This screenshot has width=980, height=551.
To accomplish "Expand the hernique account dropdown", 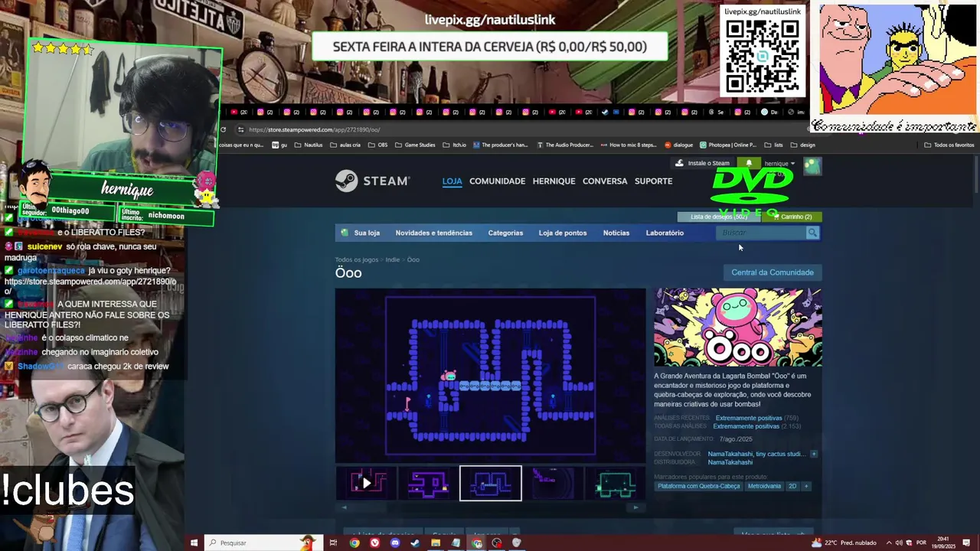I will click(779, 164).
